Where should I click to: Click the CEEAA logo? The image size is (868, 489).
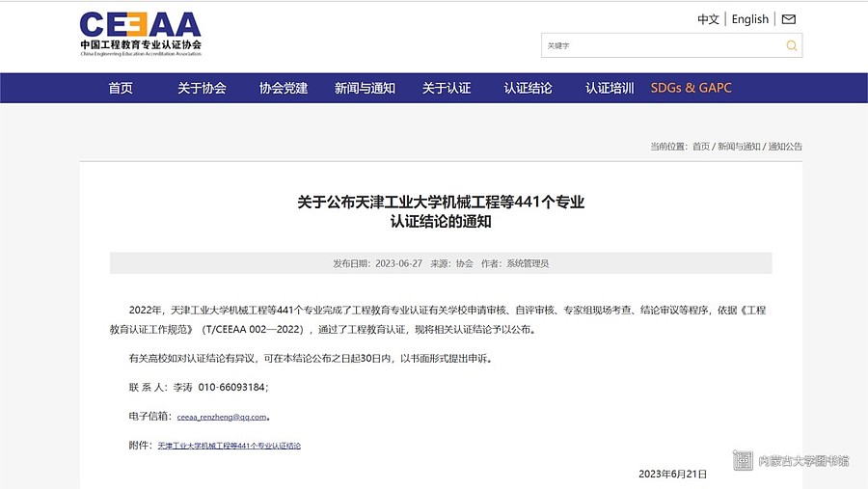141,35
